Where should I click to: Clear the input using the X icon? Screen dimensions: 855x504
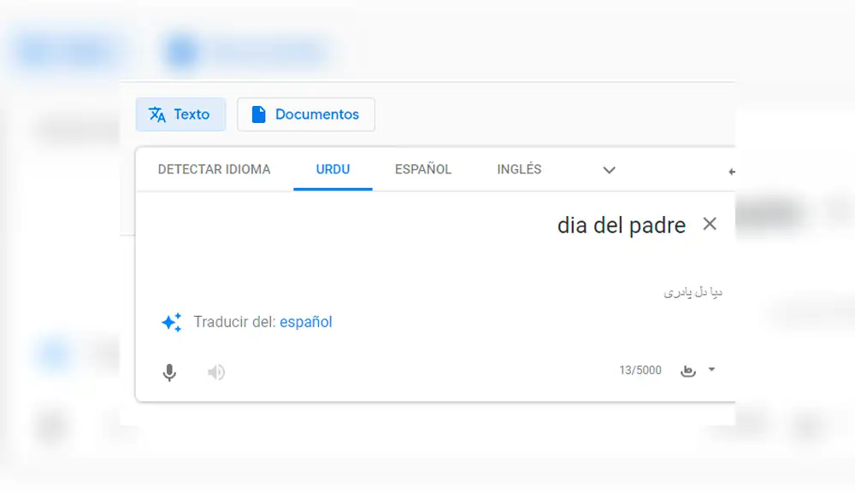[711, 224]
